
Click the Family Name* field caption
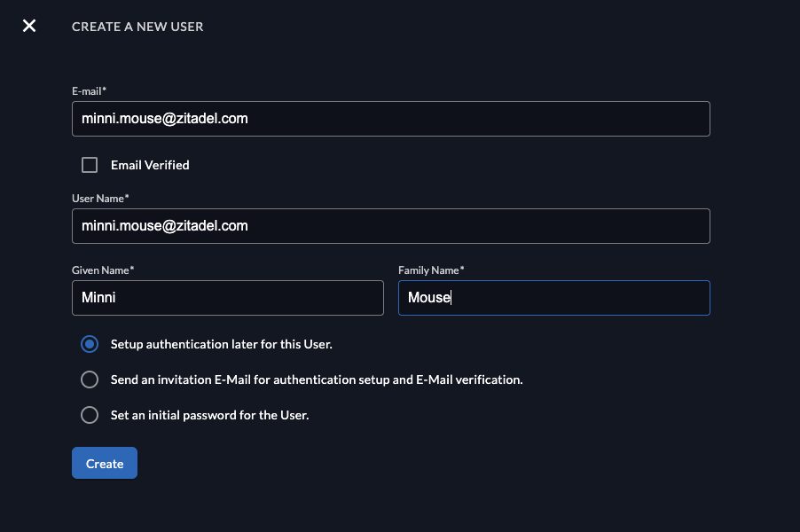coord(431,270)
